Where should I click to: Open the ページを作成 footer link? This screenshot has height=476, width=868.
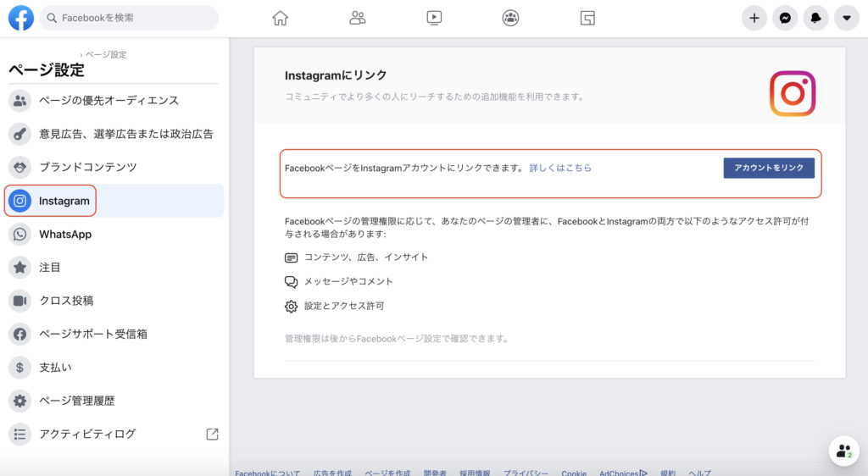coord(387,473)
